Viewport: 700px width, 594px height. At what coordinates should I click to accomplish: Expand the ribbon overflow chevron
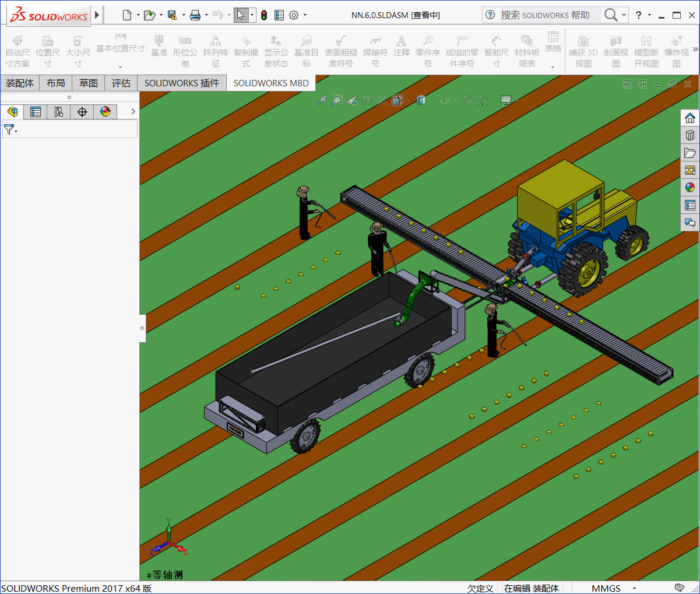[x=695, y=50]
